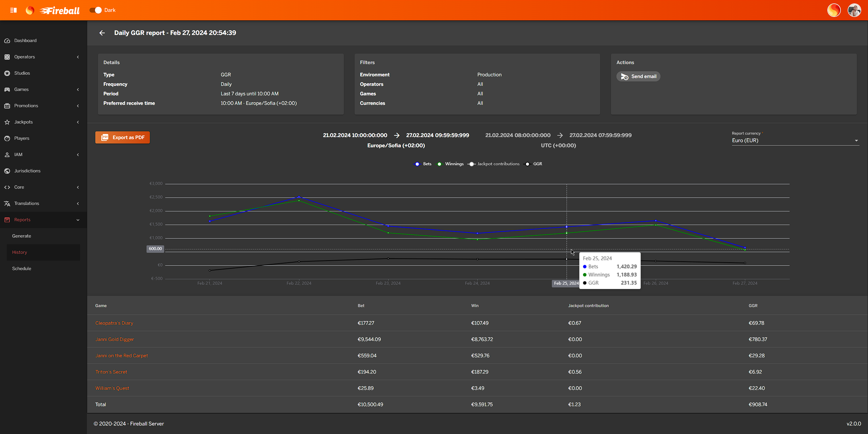Open Studios in the sidebar

(22, 73)
